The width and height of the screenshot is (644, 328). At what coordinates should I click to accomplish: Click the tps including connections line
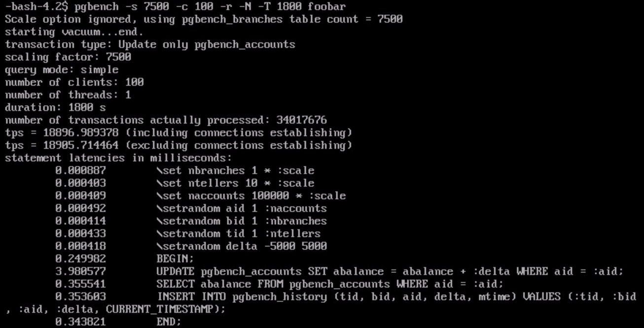tap(179, 133)
